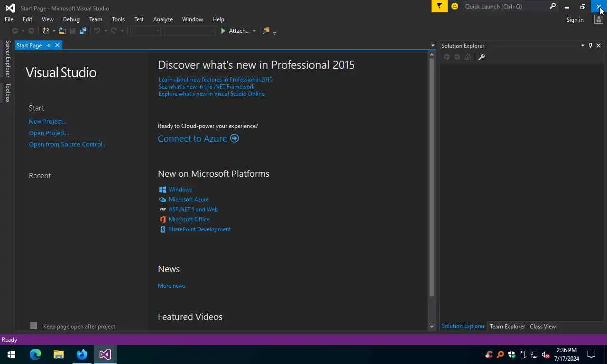The image size is (607, 364).
Task: Click the Find in Files toolbar icon
Action: (266, 31)
